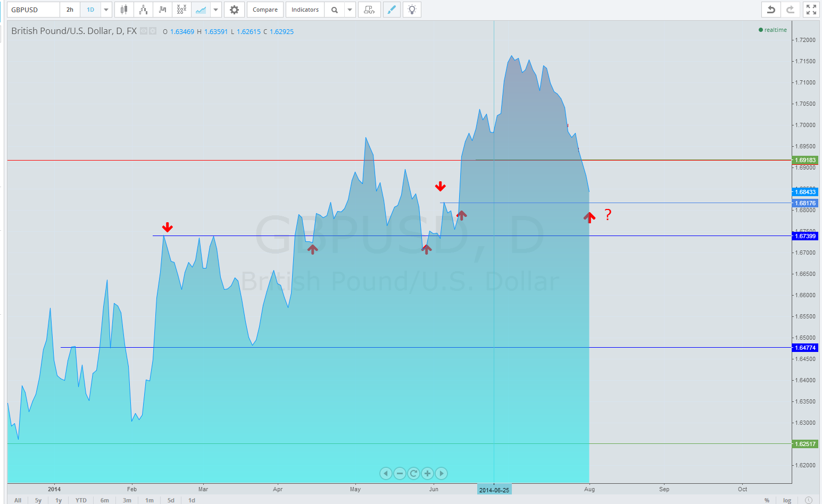822x504 pixels.
Task: Click the close value 1.62925
Action: tap(281, 32)
